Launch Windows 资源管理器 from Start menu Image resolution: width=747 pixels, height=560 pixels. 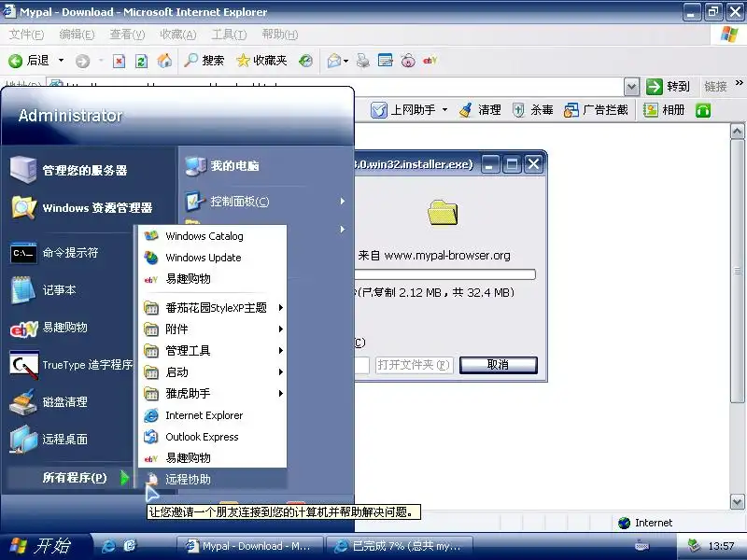pyautogui.click(x=81, y=208)
